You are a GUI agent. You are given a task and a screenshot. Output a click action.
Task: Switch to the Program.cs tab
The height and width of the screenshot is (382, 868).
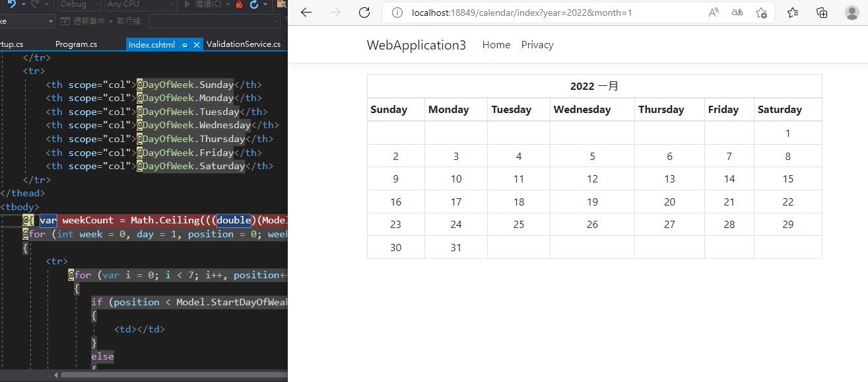pos(76,44)
